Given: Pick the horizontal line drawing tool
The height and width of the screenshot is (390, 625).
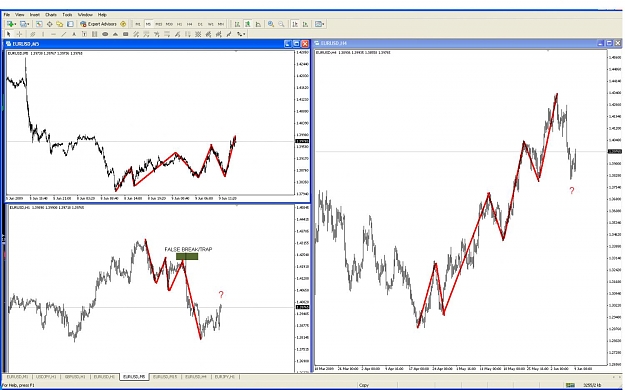Looking at the screenshot, I should pos(53,34).
